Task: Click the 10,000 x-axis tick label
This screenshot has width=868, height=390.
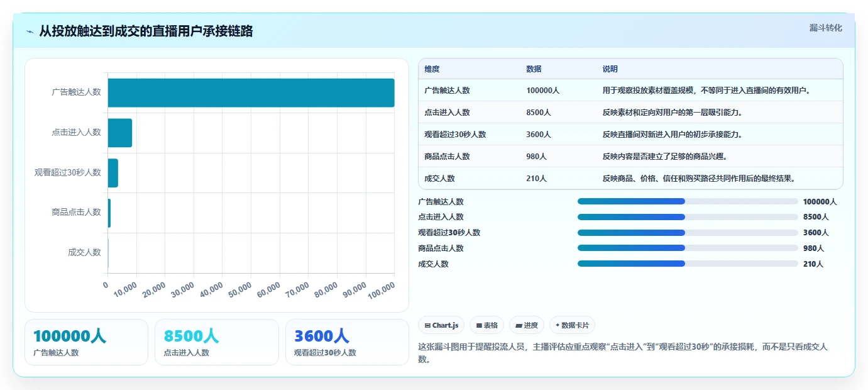Action: [x=125, y=290]
